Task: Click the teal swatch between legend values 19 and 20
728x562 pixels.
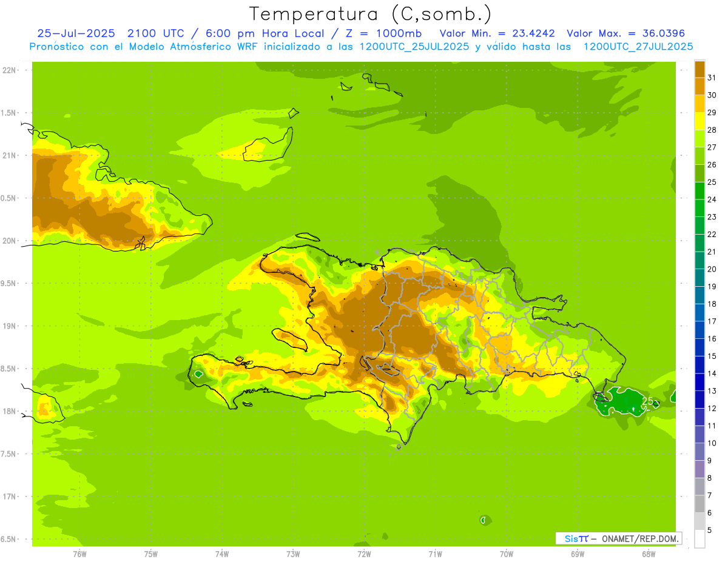Action: (x=699, y=278)
